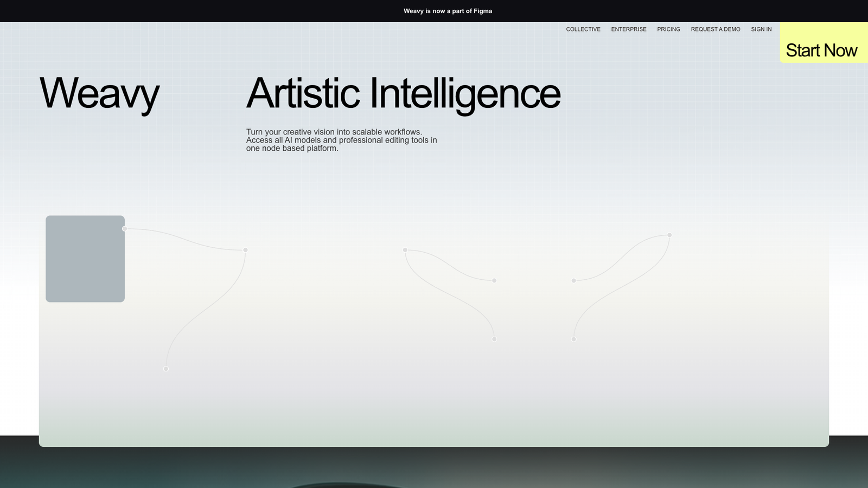This screenshot has height=488, width=868.
Task: Click Request a Demo link
Action: 716,29
